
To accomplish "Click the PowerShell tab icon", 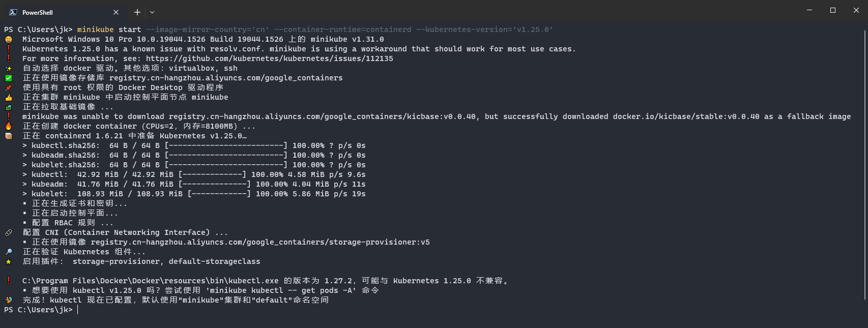I will pos(13,12).
